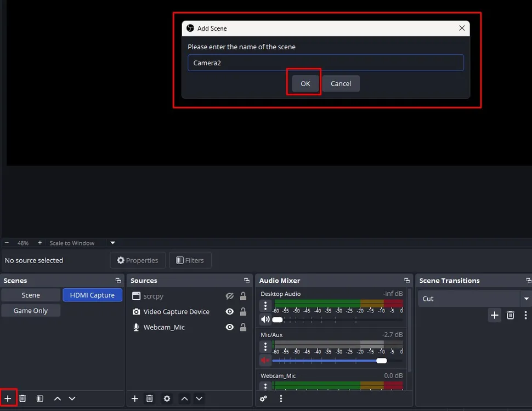The width and height of the screenshot is (532, 411).
Task: Select the Game Only scene
Action: pos(31,310)
